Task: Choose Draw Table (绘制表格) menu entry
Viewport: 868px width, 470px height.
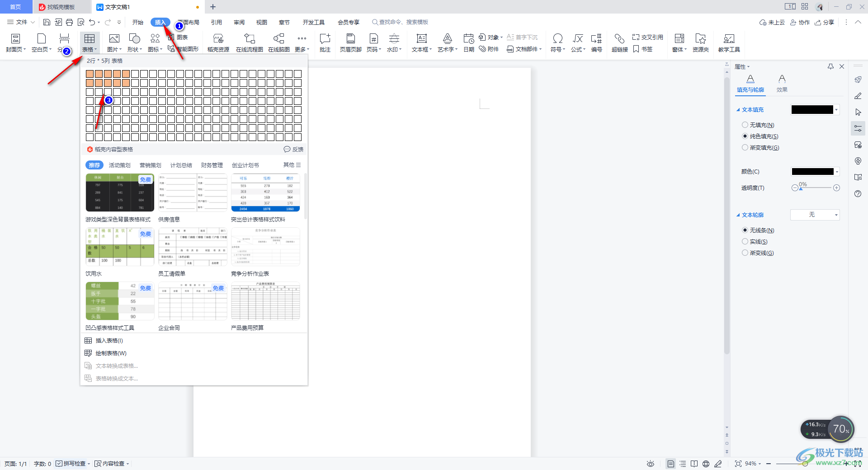Action: click(111, 353)
